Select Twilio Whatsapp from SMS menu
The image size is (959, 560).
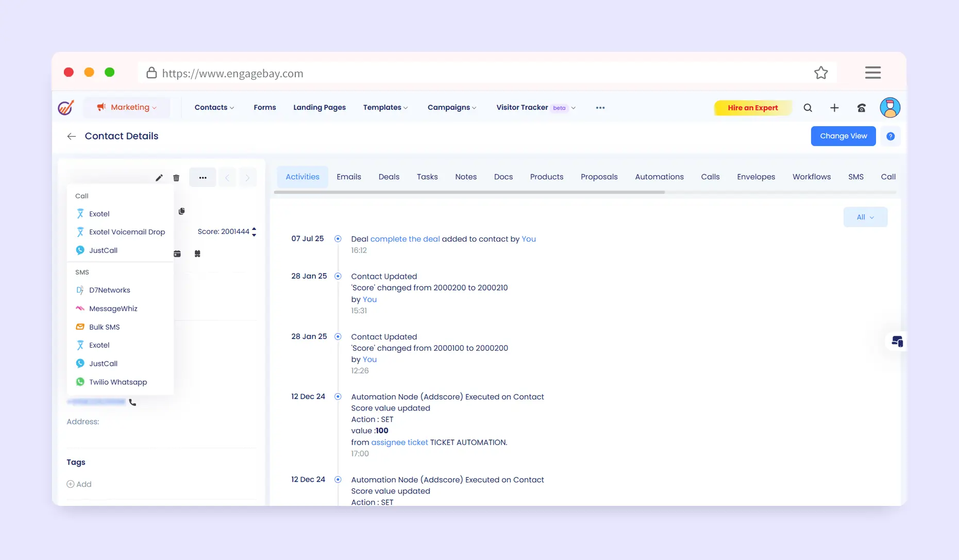coord(117,382)
